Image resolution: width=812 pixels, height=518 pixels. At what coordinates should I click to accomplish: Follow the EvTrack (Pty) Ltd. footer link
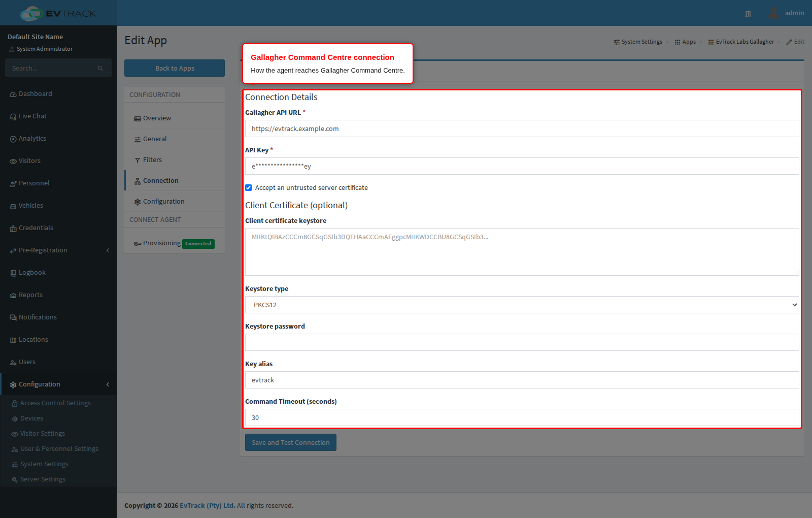click(x=207, y=506)
